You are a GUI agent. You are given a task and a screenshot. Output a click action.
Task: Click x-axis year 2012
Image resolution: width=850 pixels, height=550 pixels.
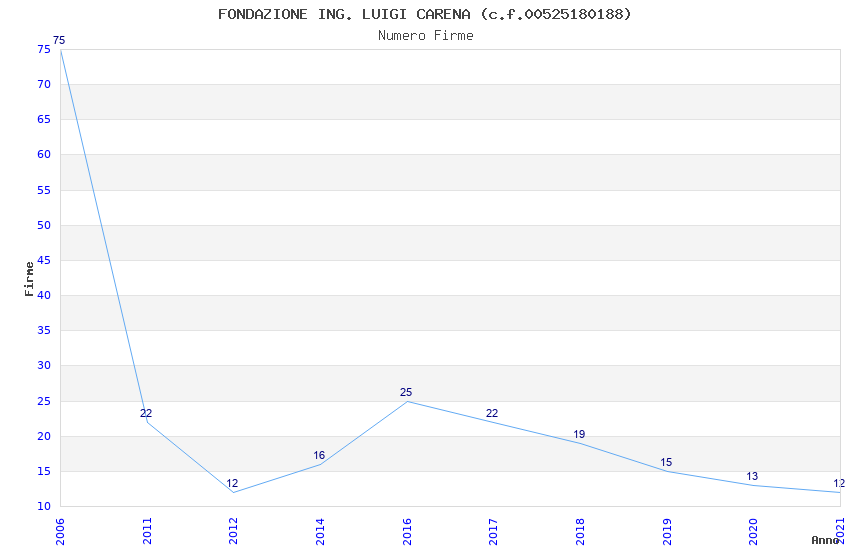(x=233, y=532)
